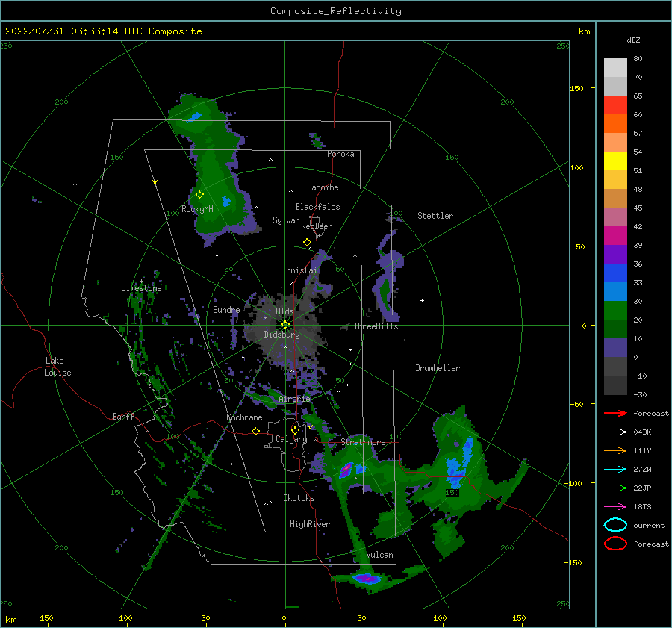Click the ThreeHills city label

(376, 326)
